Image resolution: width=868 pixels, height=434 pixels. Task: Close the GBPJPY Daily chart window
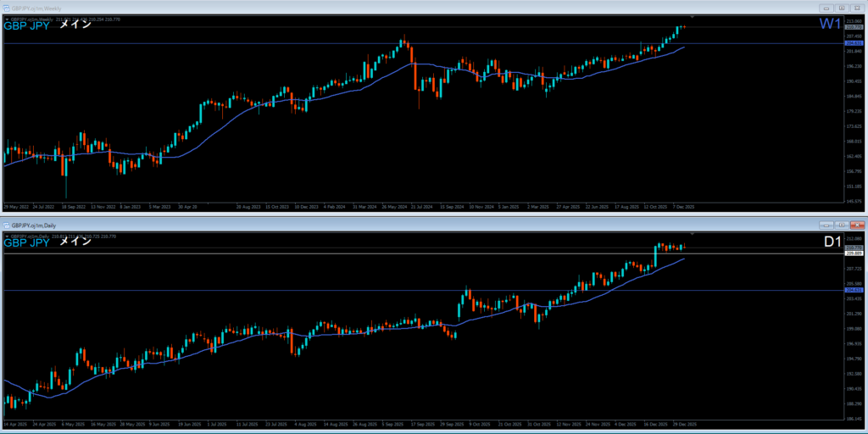tap(857, 225)
